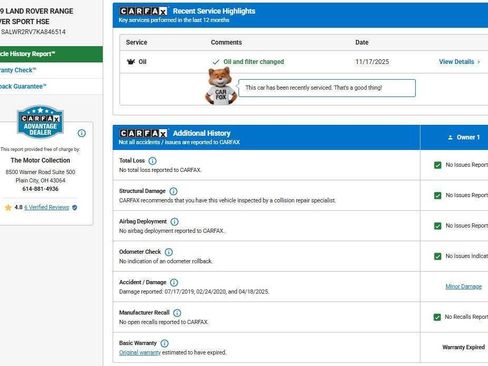Viewport: 488px width, 366px height.
Task: Click the info icon beside Advantage Dealer badge
Action: [82, 133]
